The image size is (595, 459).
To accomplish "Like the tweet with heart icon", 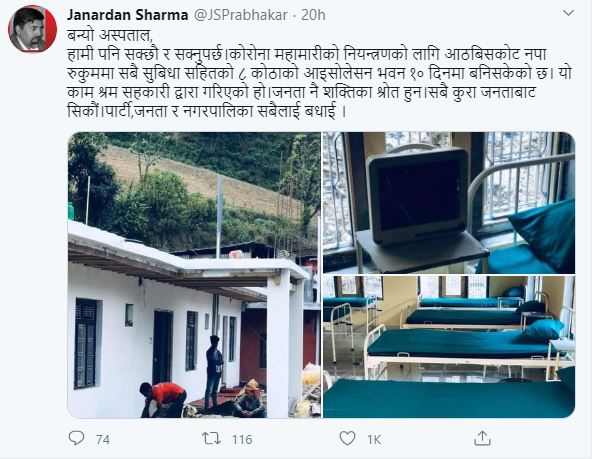I will (347, 438).
